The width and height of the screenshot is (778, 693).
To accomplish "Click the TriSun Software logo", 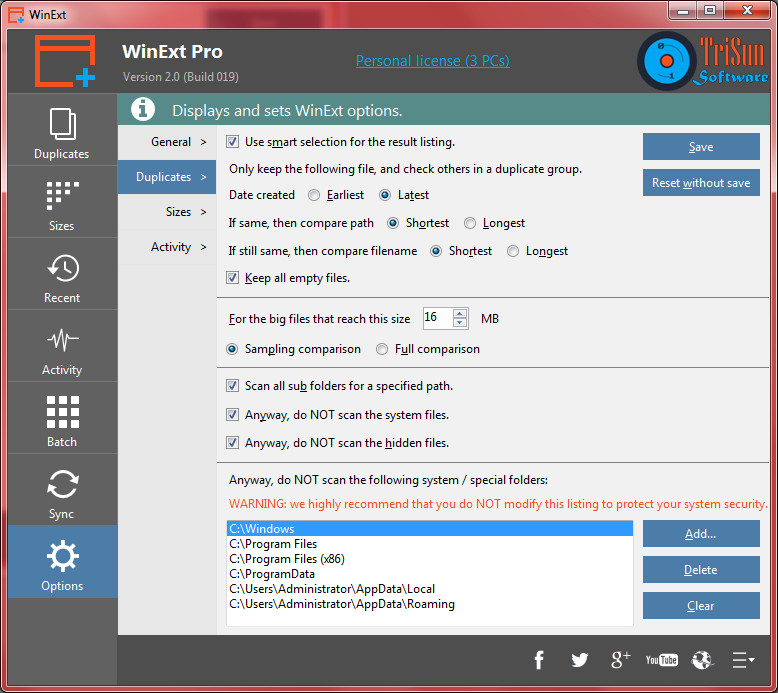I will pos(703,61).
